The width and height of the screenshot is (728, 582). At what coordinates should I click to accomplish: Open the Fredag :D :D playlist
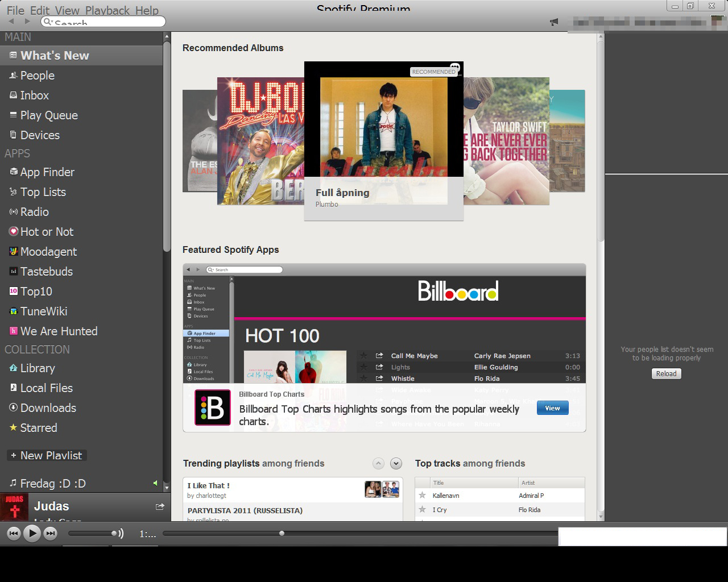[53, 484]
